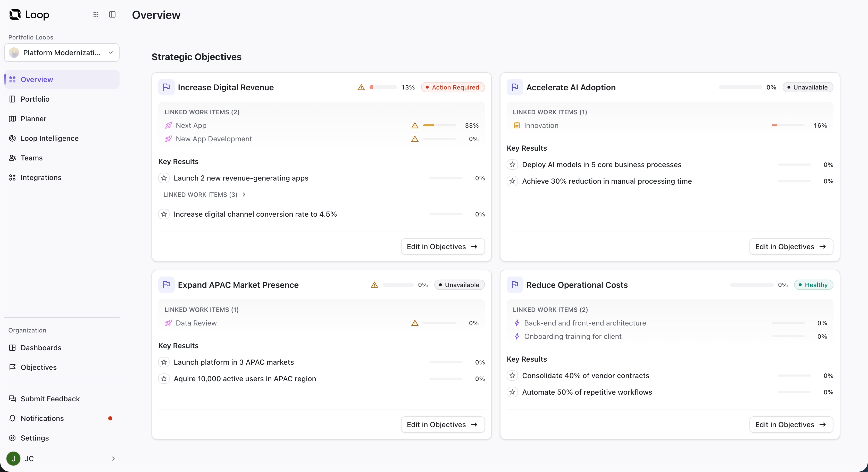Click the document icon beside Innovation
Viewport: 868px width, 472px height.
point(516,125)
